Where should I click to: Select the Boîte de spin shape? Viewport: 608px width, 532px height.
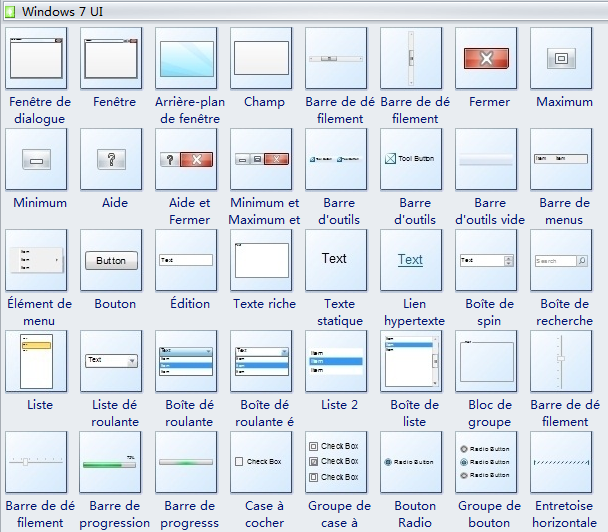coord(486,260)
